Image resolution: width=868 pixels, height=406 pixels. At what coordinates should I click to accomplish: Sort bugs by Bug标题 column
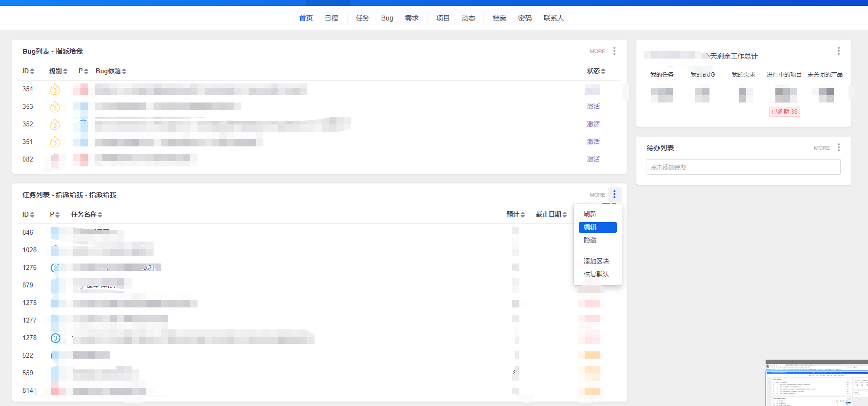pyautogui.click(x=111, y=71)
